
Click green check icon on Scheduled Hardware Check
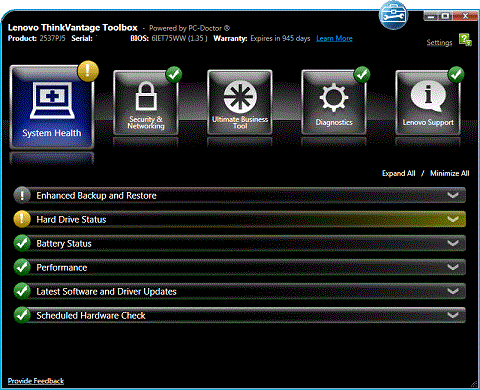point(22,315)
